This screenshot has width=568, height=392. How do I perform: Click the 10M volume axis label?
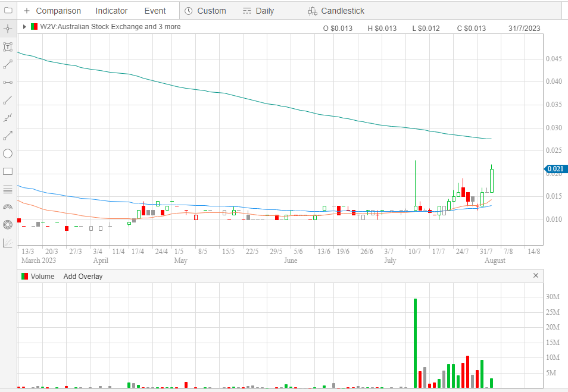click(x=553, y=357)
